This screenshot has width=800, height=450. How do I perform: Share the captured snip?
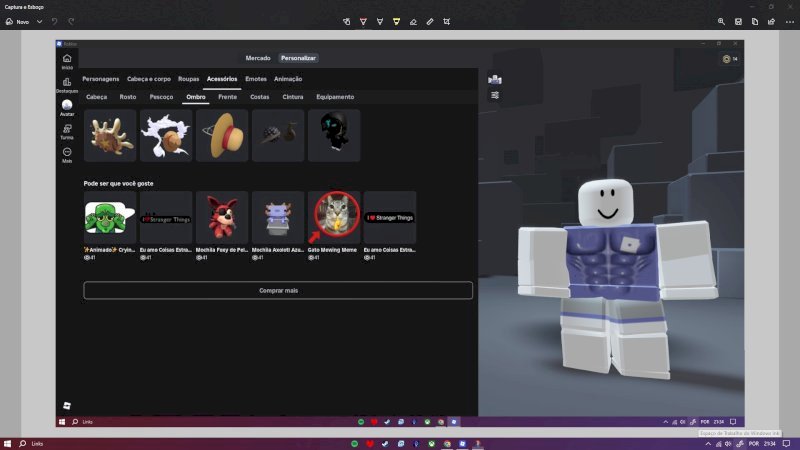[771, 21]
